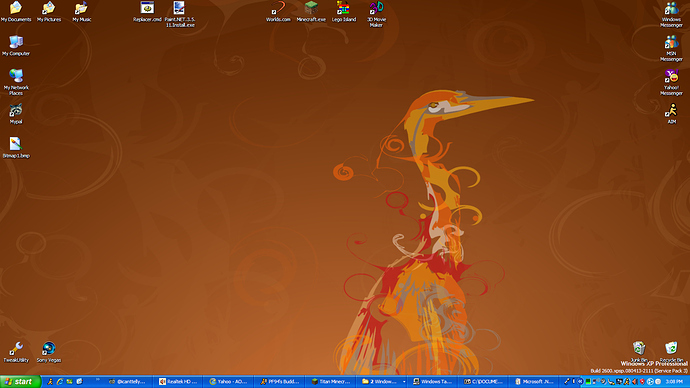This screenshot has width=690, height=388.
Task: Select the Bitmap1.bmp file icon
Action: tap(16, 147)
